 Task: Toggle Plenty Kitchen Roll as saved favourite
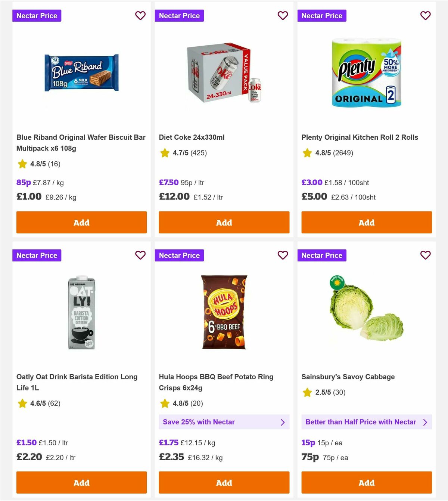tap(426, 16)
